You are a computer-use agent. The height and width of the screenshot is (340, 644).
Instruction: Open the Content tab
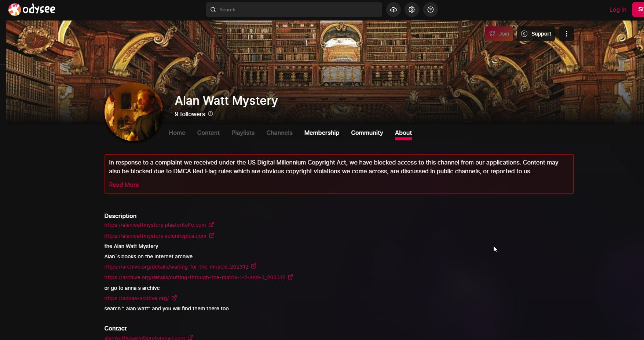click(208, 133)
